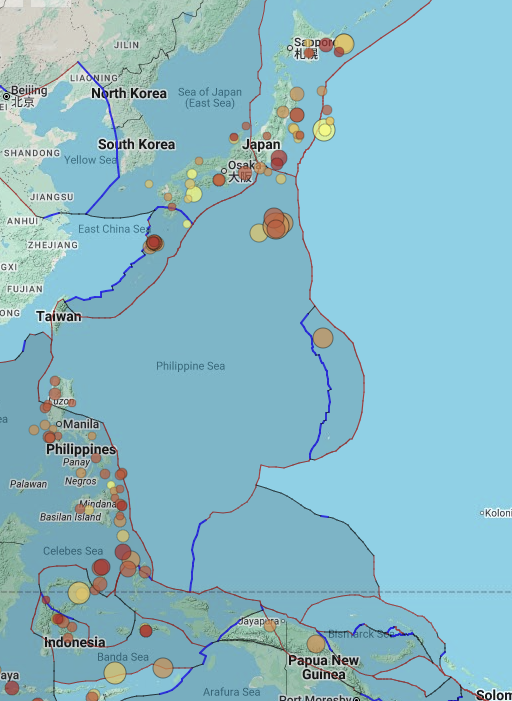The image size is (512, 701).
Task: Select the Manila city marker dot
Action: 59,423
